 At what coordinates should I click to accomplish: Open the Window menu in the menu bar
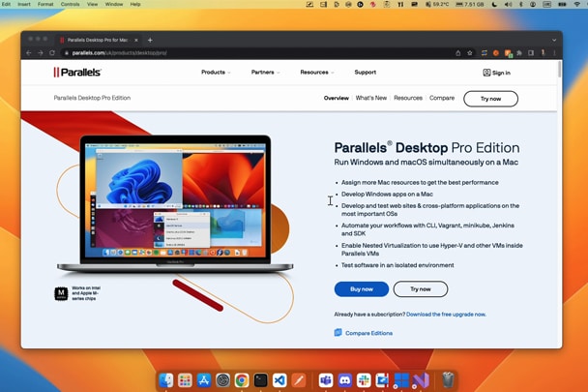[x=113, y=4]
